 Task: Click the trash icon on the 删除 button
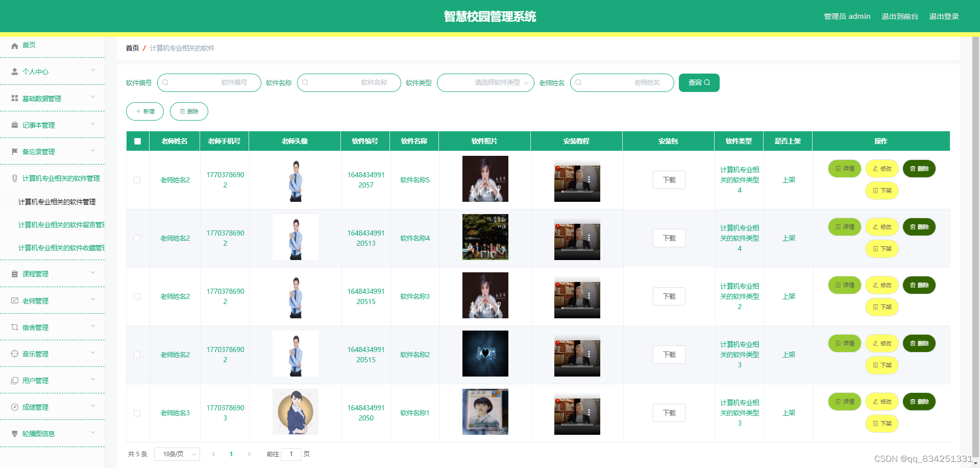tap(183, 111)
